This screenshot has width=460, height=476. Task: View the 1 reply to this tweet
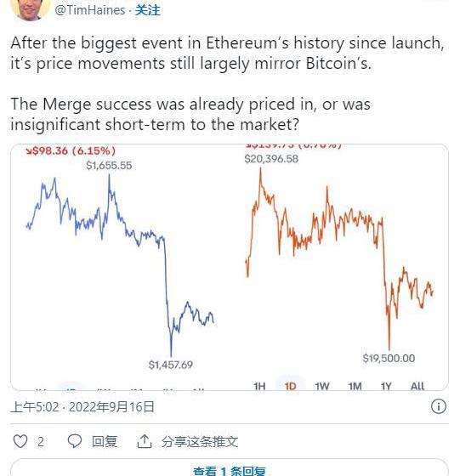[230, 471]
